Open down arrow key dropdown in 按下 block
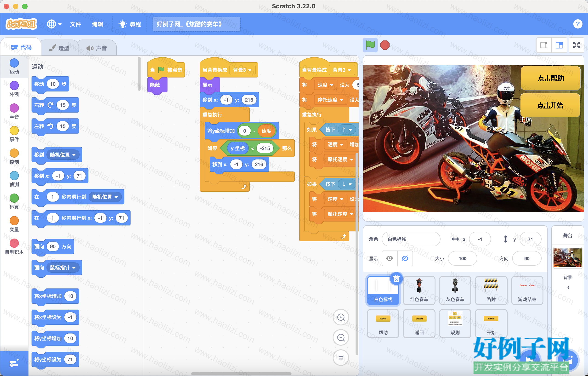Image resolution: width=588 pixels, height=376 pixels. pos(346,184)
